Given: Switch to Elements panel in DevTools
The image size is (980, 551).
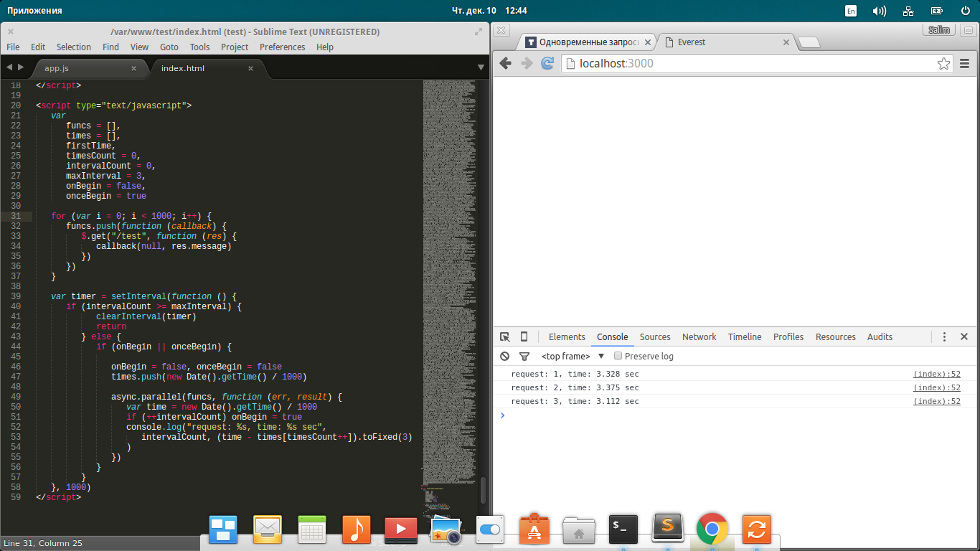Looking at the screenshot, I should point(567,336).
